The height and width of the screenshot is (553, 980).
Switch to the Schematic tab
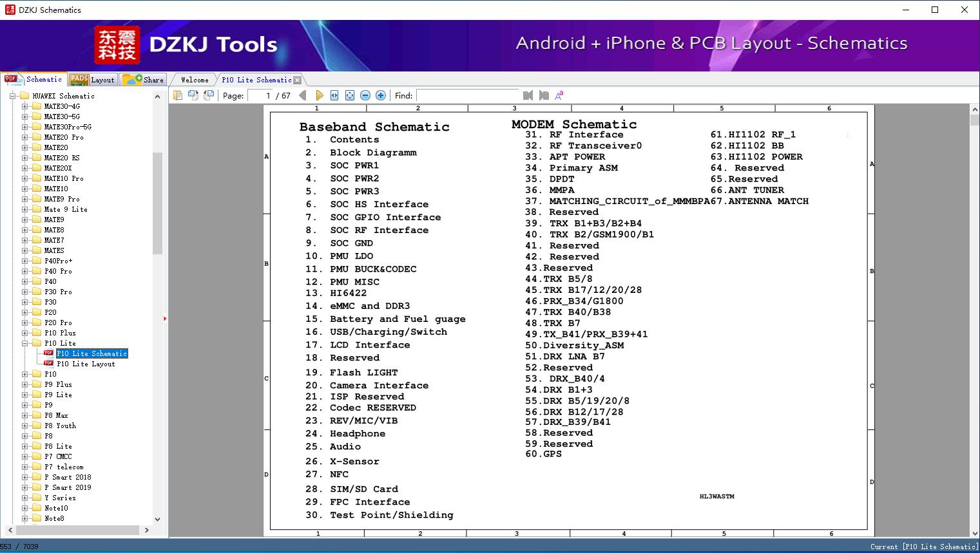[x=34, y=79]
